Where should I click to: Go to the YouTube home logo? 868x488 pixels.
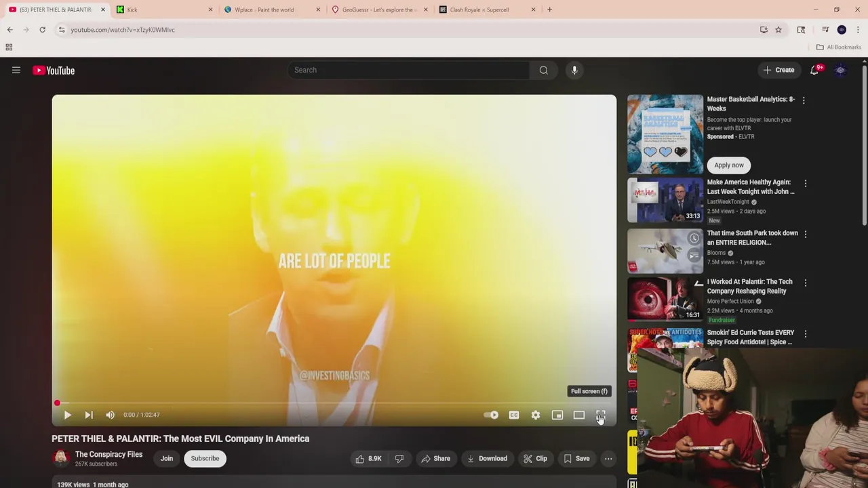point(54,70)
